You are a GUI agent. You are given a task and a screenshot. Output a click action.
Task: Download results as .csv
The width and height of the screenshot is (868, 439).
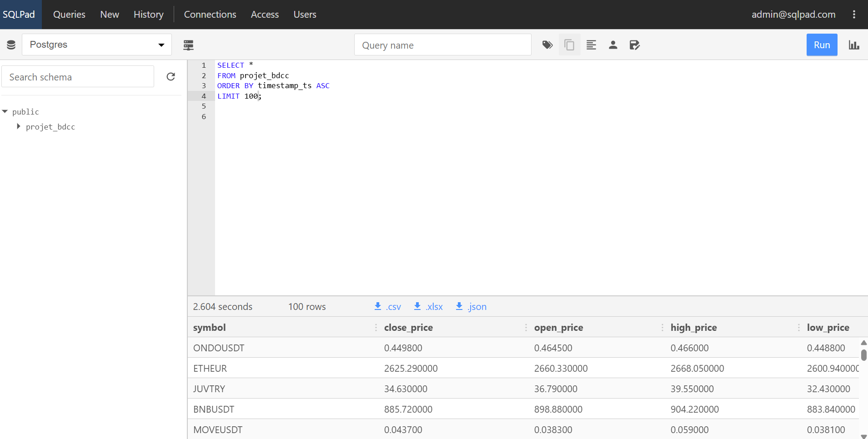pyautogui.click(x=388, y=307)
